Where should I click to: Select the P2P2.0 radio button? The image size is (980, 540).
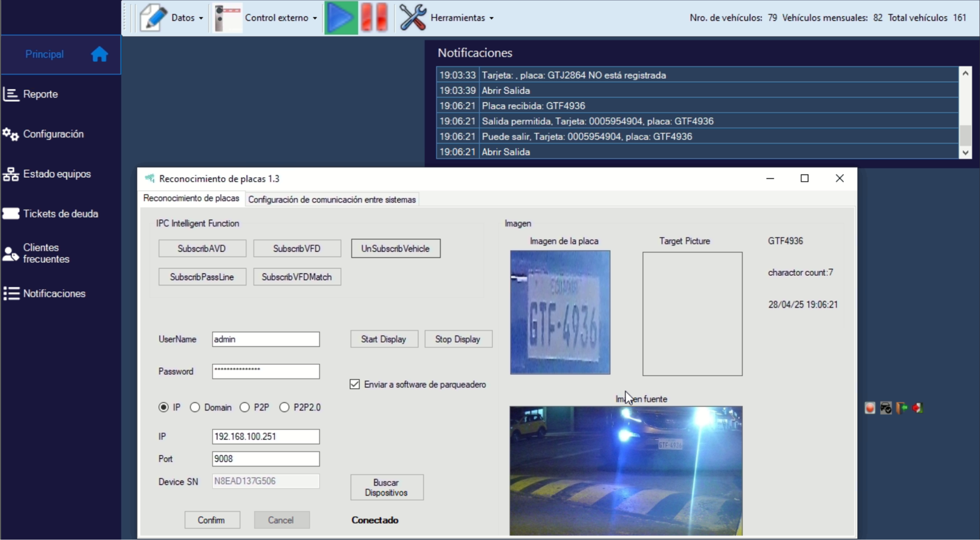pyautogui.click(x=284, y=407)
